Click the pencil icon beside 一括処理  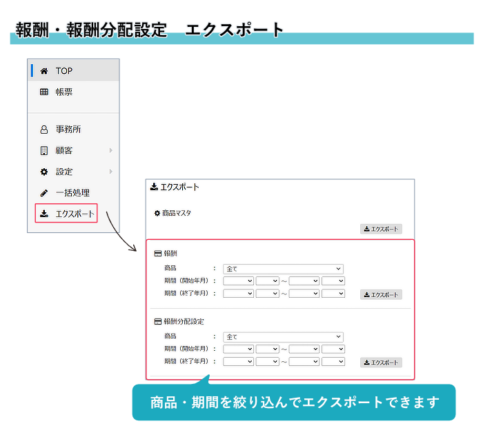click(x=44, y=193)
